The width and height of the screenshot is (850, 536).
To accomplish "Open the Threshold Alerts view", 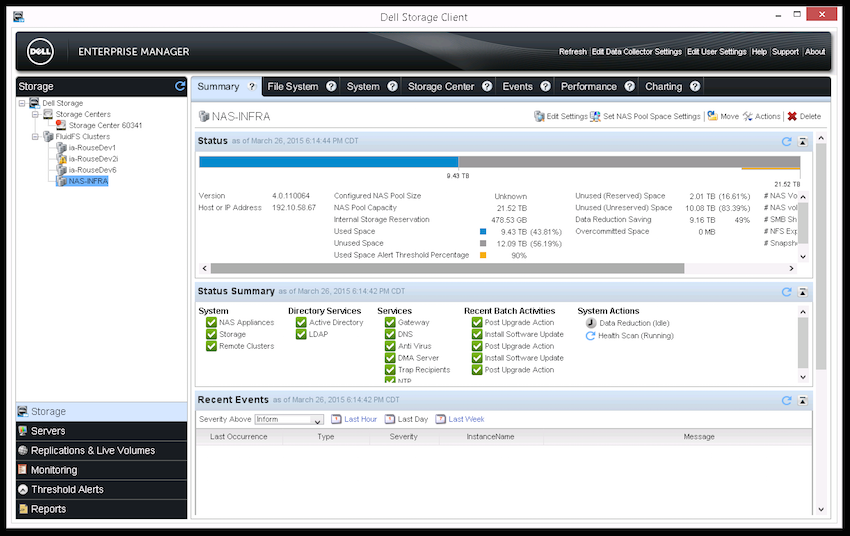I will pyautogui.click(x=101, y=489).
